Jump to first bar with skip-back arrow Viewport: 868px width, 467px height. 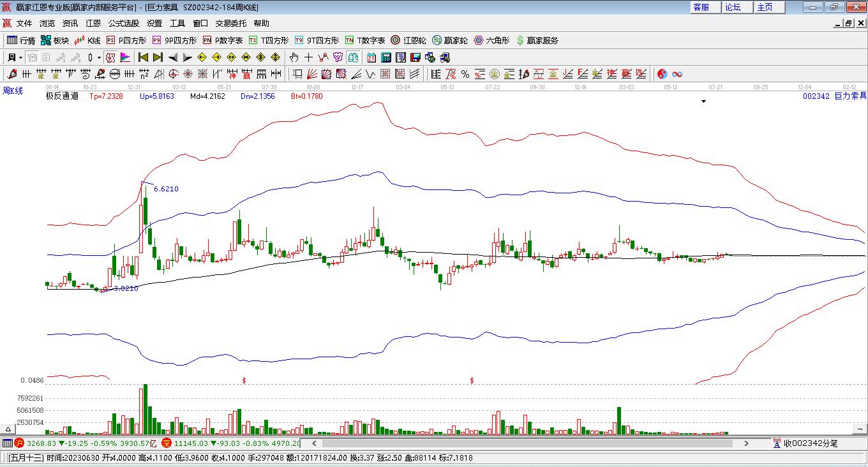coord(144,57)
